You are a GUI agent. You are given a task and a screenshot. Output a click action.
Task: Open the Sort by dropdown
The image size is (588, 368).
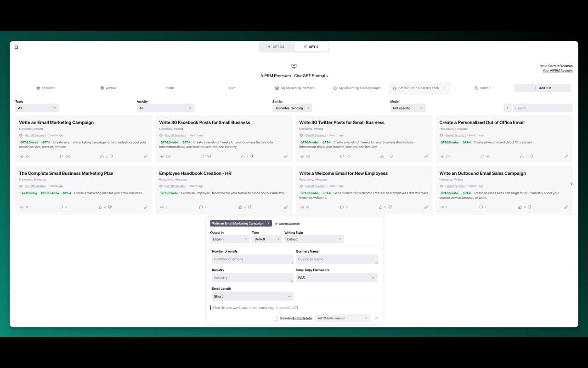point(292,108)
